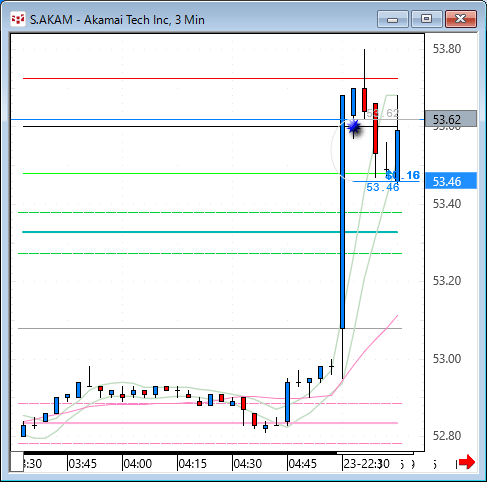Image resolution: width=487 pixels, height=482 pixels.
Task: Click the 04:15 time axis label
Action: pos(192,464)
